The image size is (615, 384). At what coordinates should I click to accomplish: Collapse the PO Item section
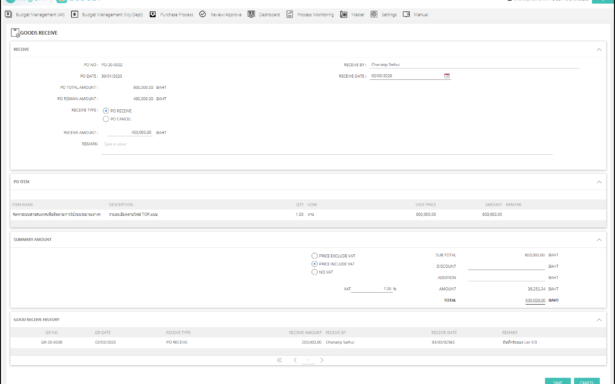[599, 182]
